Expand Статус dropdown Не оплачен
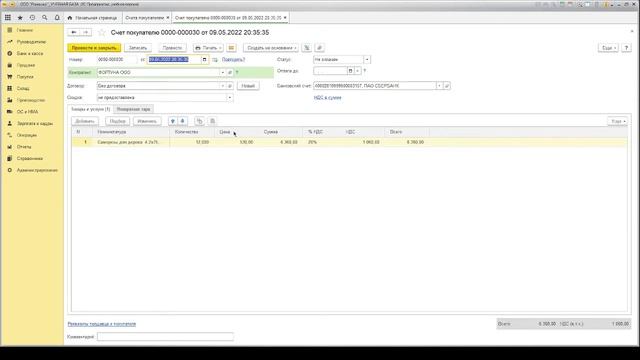Image resolution: width=640 pixels, height=360 pixels. pos(367,60)
